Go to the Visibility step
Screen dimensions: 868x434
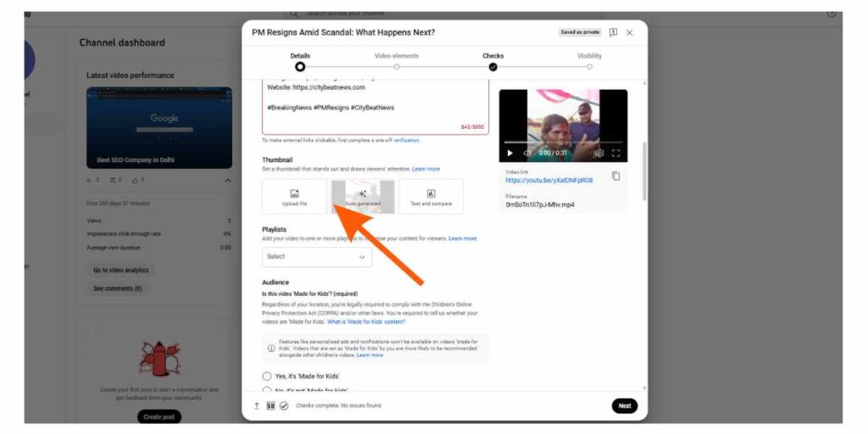(589, 62)
